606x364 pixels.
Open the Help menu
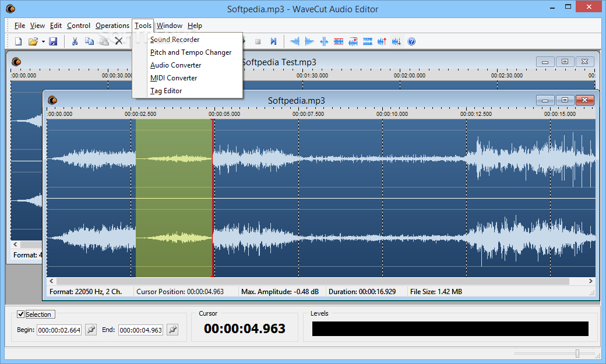[x=195, y=26]
